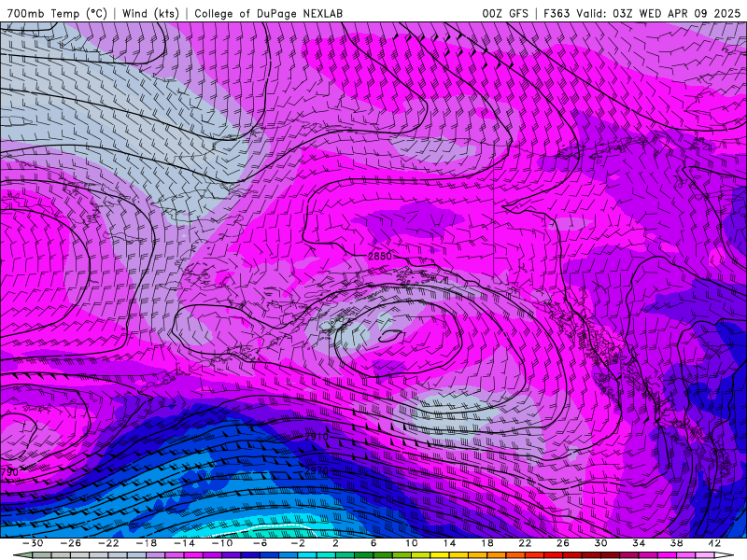Click the 18 color scale label
747x560 pixels.
click(486, 543)
